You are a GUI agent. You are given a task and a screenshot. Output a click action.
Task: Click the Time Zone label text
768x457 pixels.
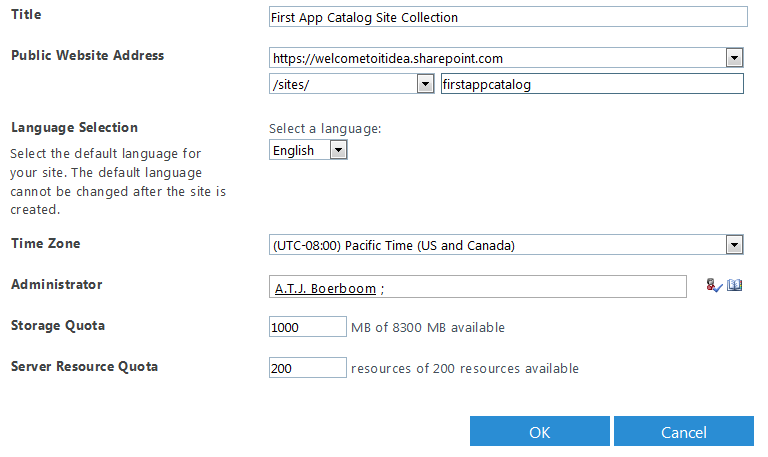[46, 243]
